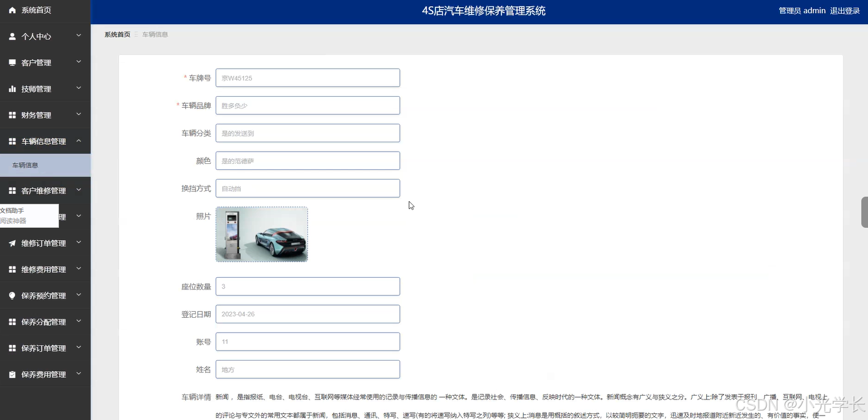Image resolution: width=868 pixels, height=420 pixels.
Task: Click the 财务管理 grid icon
Action: (x=12, y=115)
